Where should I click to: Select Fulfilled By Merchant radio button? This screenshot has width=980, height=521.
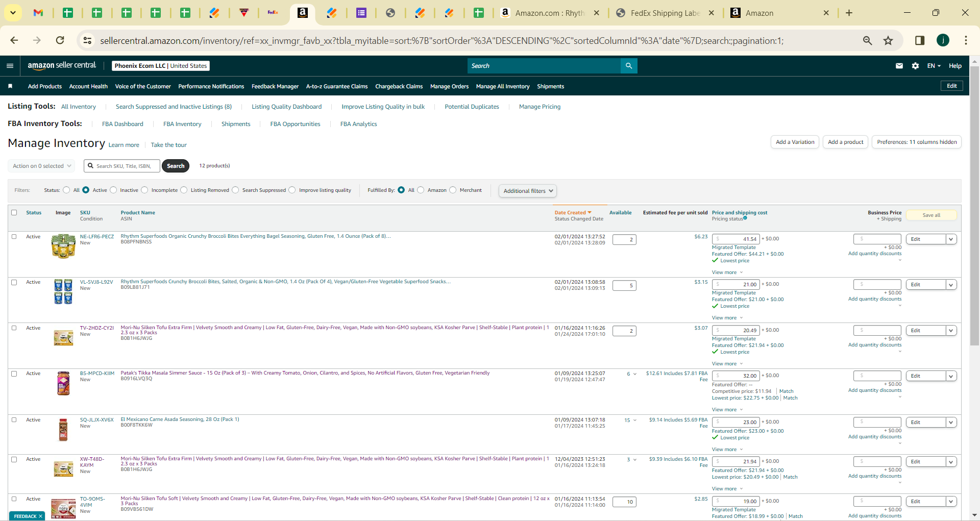pyautogui.click(x=453, y=190)
